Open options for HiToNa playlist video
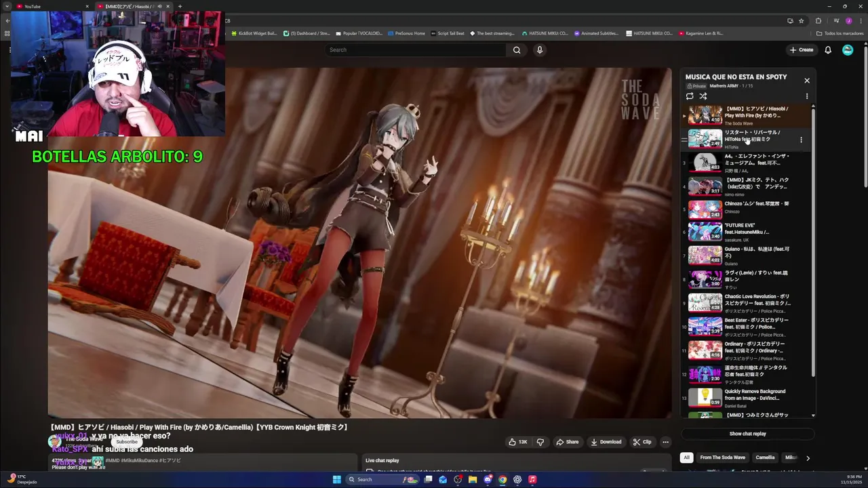The height and width of the screenshot is (488, 868). coord(801,140)
